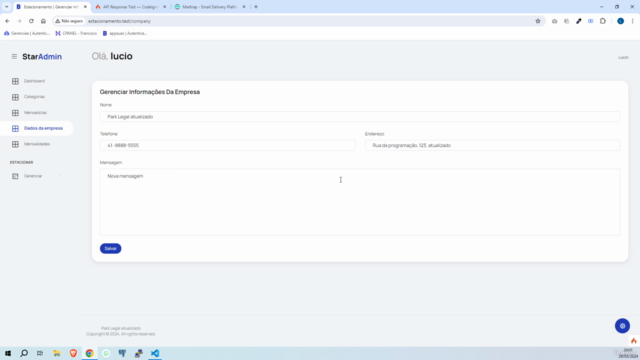Open Categorias in the sidebar

click(34, 97)
